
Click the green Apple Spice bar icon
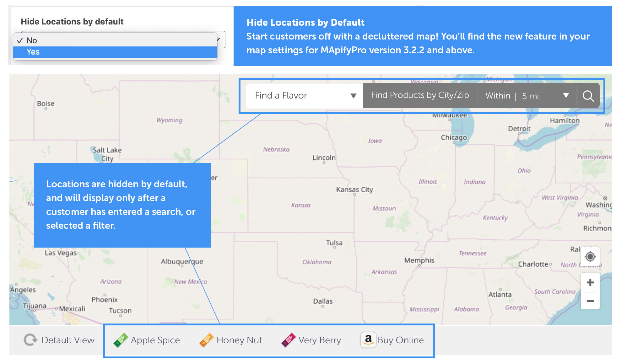tap(121, 340)
